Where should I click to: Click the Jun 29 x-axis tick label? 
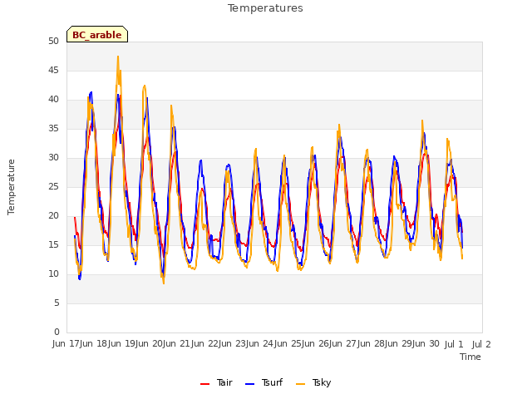[400, 344]
